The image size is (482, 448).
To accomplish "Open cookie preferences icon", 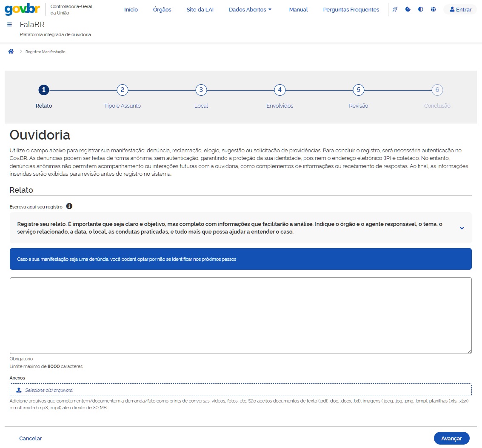I will 408,9.
